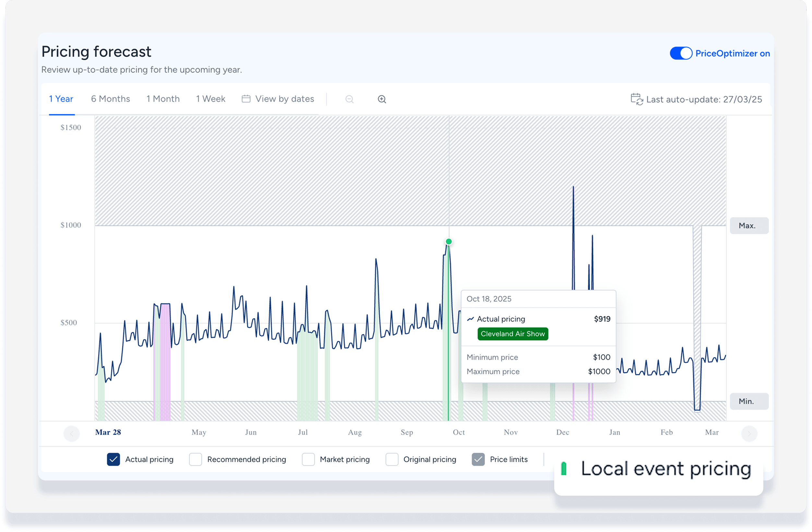This screenshot has height=532, width=812.
Task: Check the Market pricing checkbox
Action: (308, 459)
